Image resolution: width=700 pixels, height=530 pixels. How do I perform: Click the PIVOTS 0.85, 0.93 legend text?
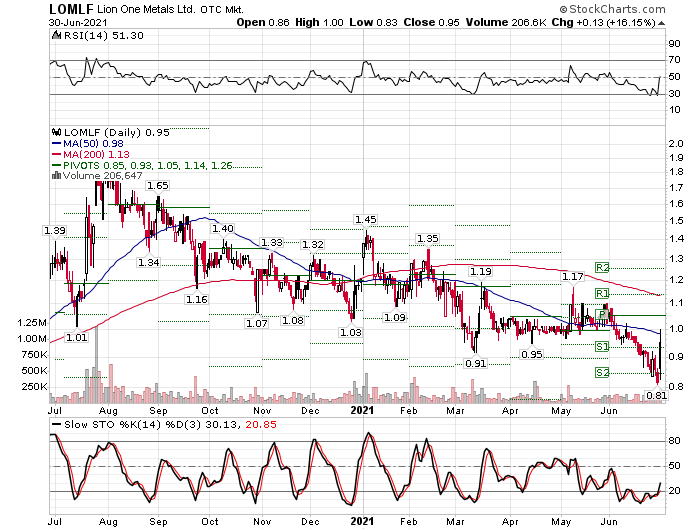click(148, 166)
